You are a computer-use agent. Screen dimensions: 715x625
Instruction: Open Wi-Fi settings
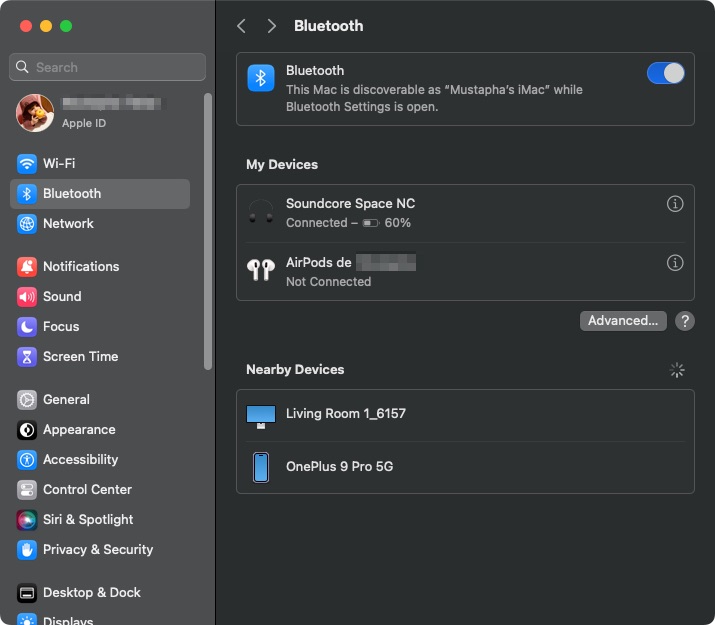100,163
